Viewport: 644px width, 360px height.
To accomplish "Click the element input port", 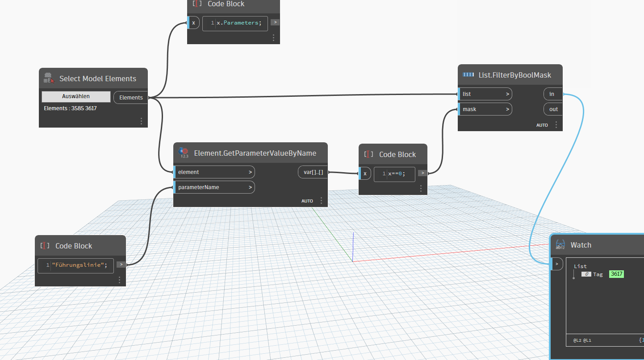I will 214,172.
